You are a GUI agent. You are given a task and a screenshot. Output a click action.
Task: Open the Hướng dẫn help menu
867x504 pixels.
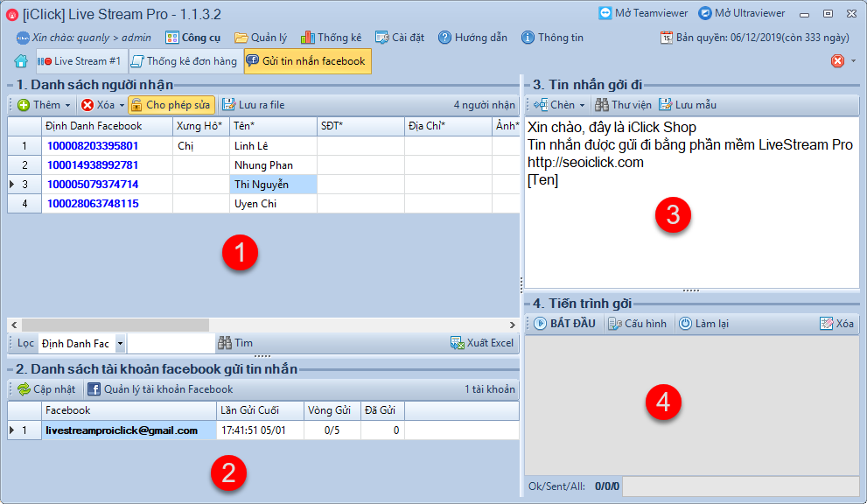click(472, 38)
